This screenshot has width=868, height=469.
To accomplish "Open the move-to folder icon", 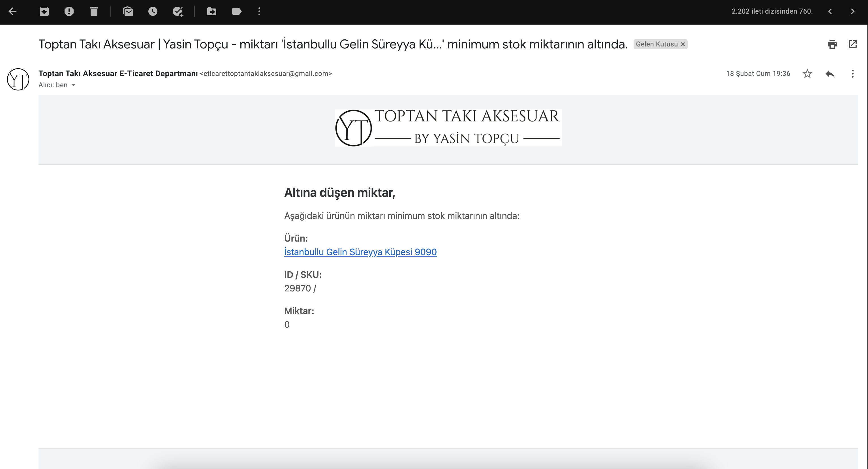I will [211, 11].
